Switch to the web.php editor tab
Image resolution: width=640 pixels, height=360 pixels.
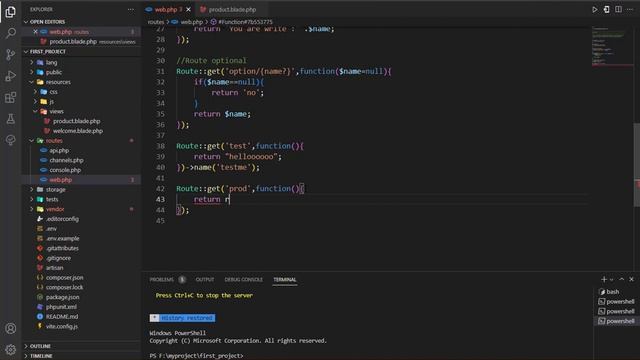tap(168, 9)
